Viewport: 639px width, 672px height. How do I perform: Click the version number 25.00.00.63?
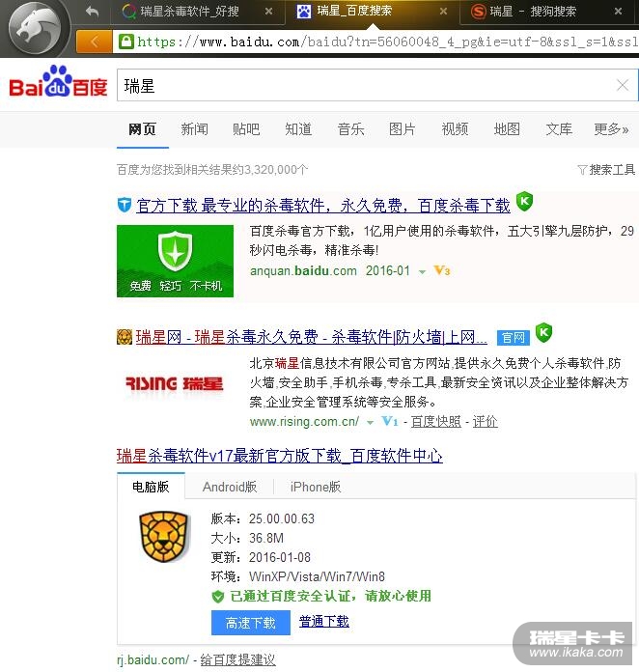point(282,519)
